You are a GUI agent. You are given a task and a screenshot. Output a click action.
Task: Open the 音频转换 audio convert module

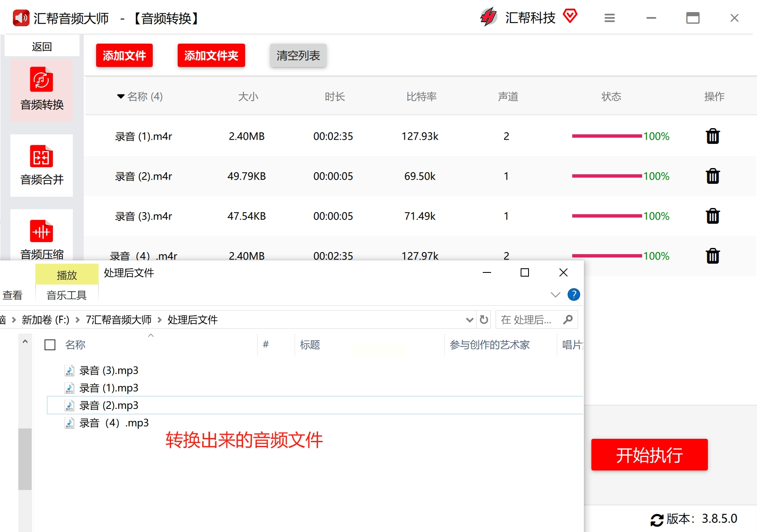(x=42, y=90)
